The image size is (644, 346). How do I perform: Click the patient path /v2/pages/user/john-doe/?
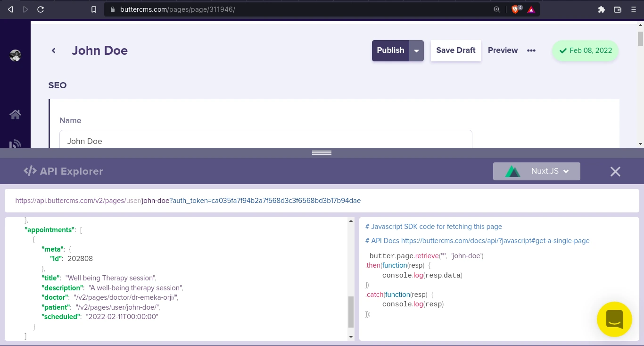click(x=118, y=307)
